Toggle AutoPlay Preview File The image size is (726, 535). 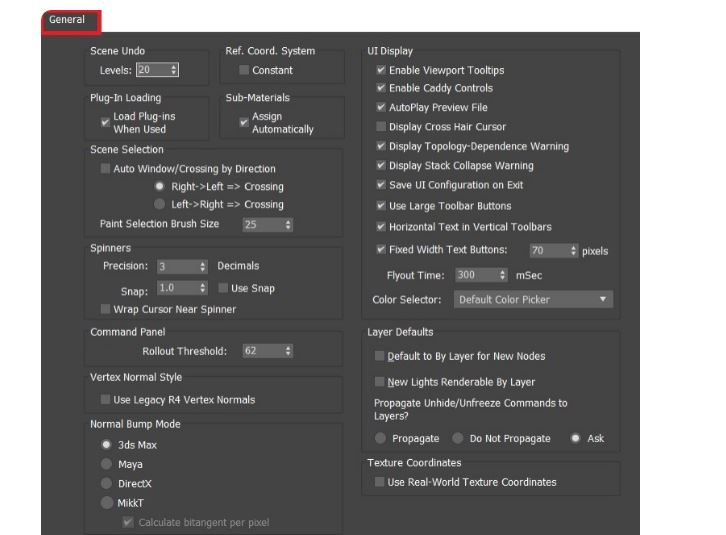(x=381, y=107)
